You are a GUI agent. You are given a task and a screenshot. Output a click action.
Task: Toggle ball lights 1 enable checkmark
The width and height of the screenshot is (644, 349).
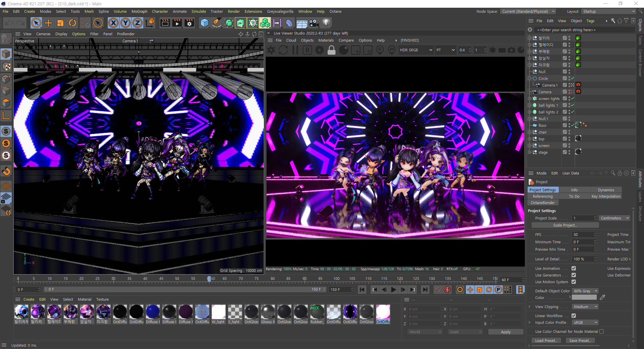(573, 105)
